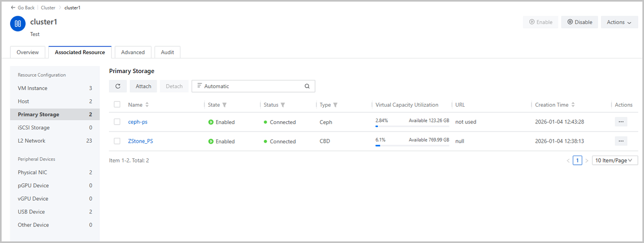Click the Status column filter icon
644x243 pixels.
pos(283,105)
